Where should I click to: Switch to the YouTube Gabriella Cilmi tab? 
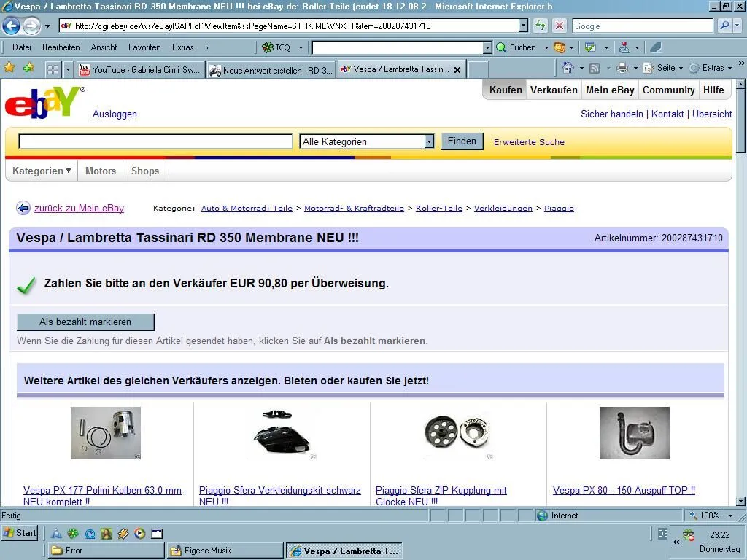click(x=139, y=70)
